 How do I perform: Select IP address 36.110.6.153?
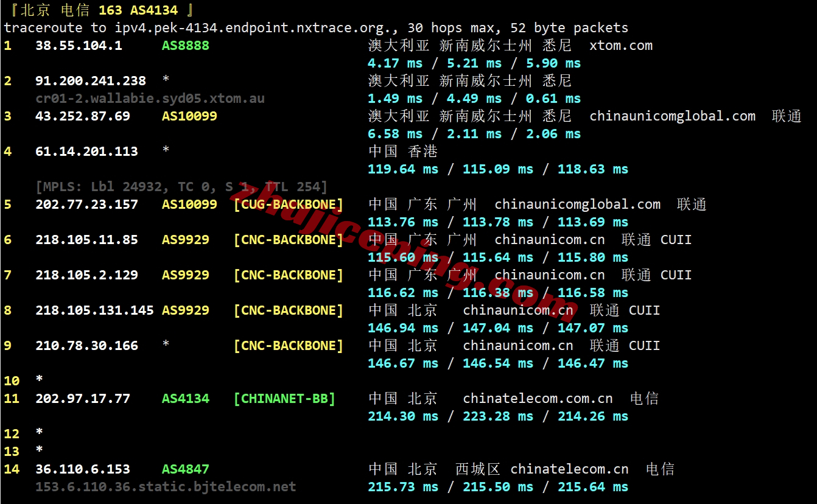(x=83, y=469)
